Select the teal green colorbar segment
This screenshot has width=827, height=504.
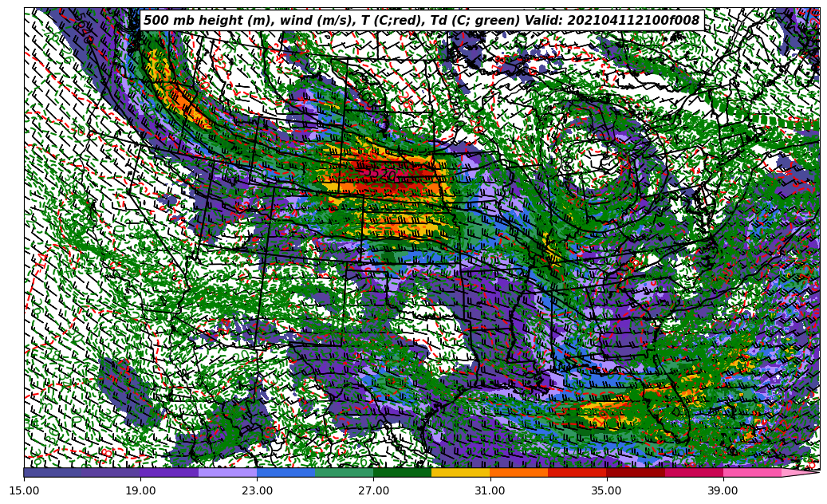click(345, 473)
